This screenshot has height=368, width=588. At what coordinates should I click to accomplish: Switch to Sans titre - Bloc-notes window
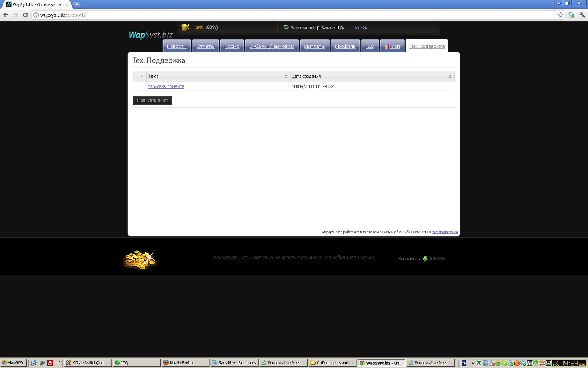pyautogui.click(x=234, y=363)
